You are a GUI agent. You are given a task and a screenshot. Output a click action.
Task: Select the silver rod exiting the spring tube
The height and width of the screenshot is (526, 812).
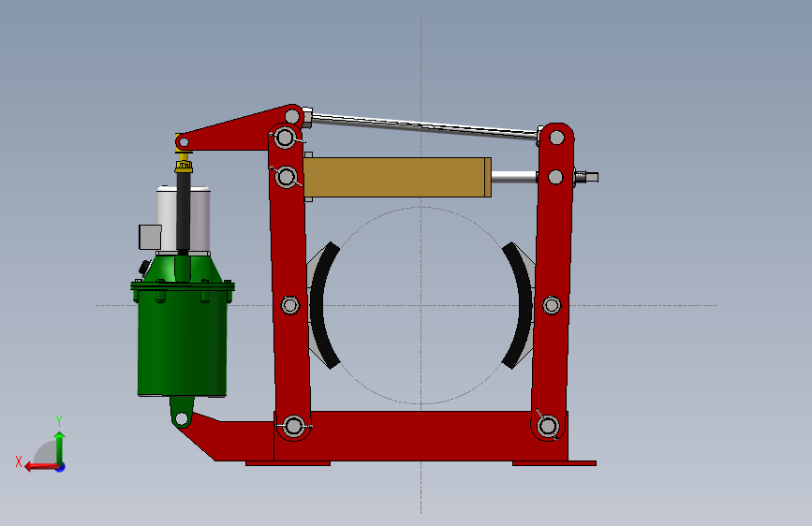coord(514,178)
